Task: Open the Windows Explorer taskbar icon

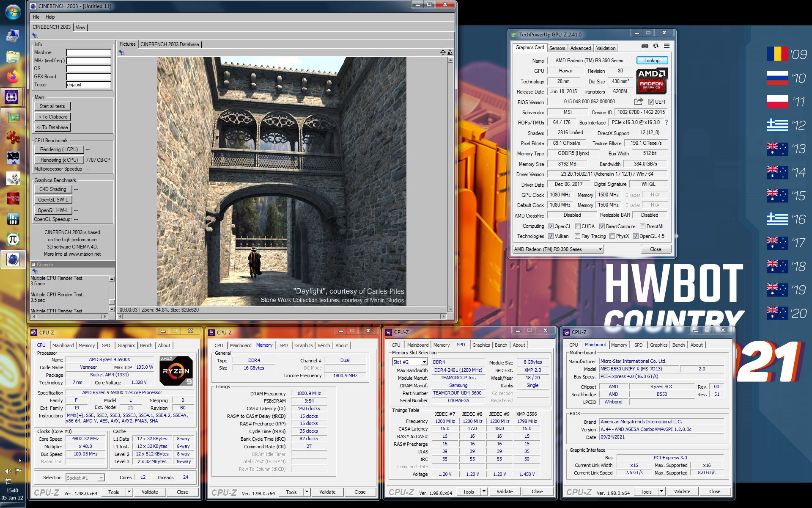Action: (x=13, y=56)
